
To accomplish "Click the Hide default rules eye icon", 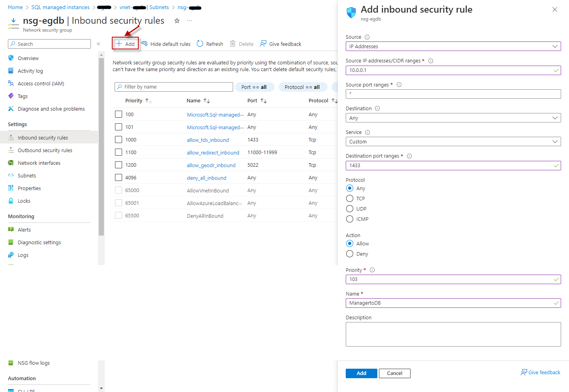I will [x=145, y=43].
